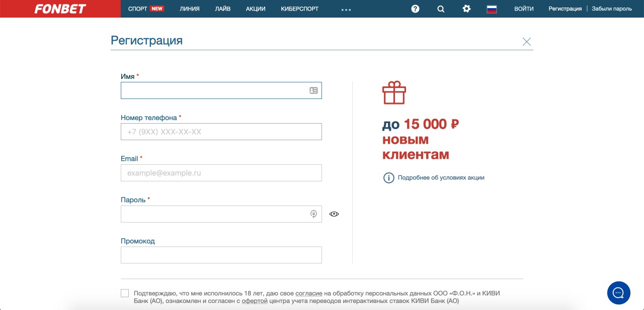Open the согласие link in the confirmation text
644x310 pixels.
coord(308,293)
